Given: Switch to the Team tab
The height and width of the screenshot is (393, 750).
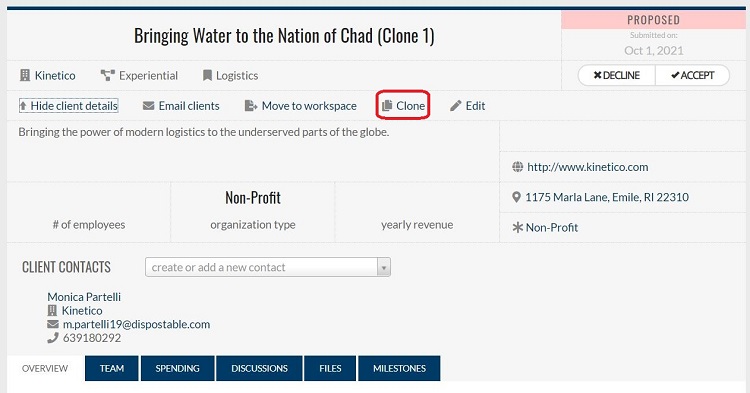Looking at the screenshot, I should click(112, 368).
